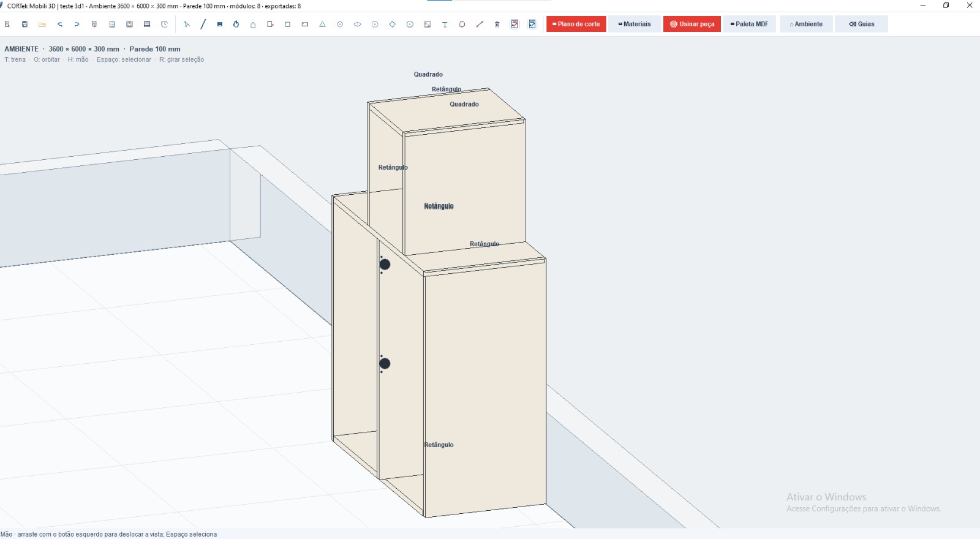Open Plano de corte
Image resolution: width=980 pixels, height=539 pixels.
[x=576, y=24]
